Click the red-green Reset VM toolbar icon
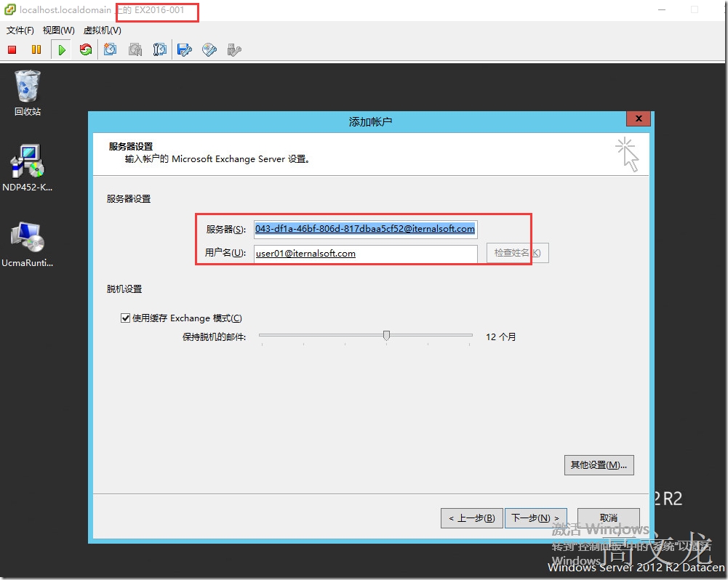 pyautogui.click(x=85, y=49)
